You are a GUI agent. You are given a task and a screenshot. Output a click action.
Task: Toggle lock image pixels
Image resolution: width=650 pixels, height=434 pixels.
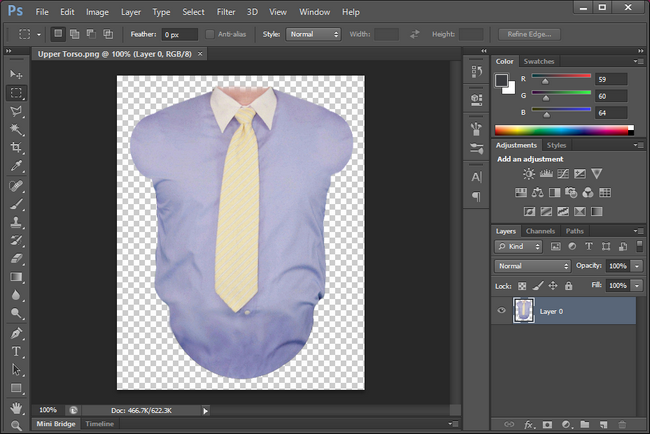tap(538, 286)
